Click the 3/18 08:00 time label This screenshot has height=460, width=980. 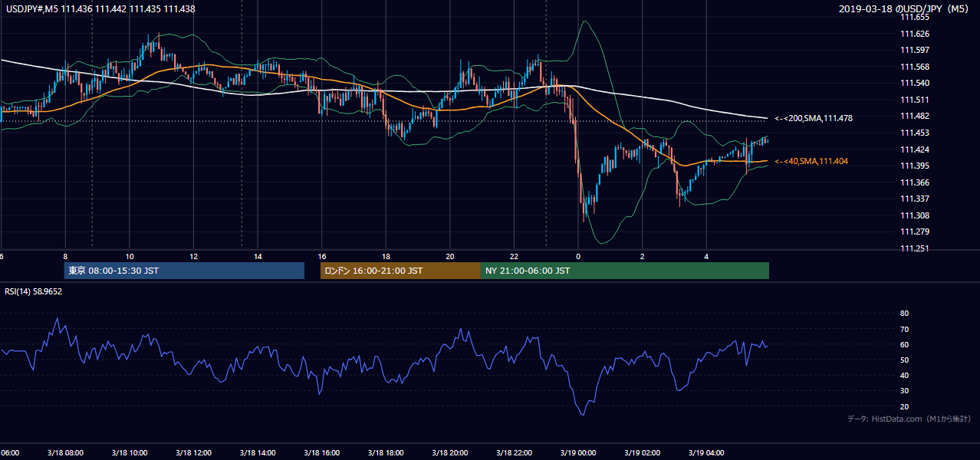pyautogui.click(x=64, y=452)
